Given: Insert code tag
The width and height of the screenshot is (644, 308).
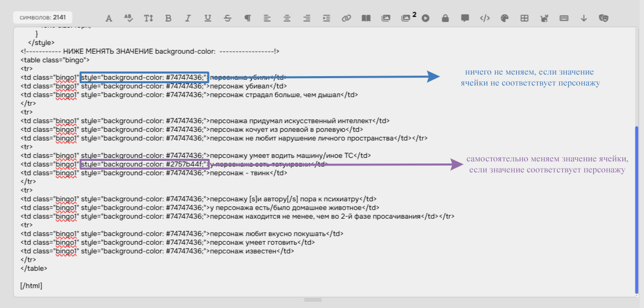Looking at the screenshot, I should [x=485, y=18].
